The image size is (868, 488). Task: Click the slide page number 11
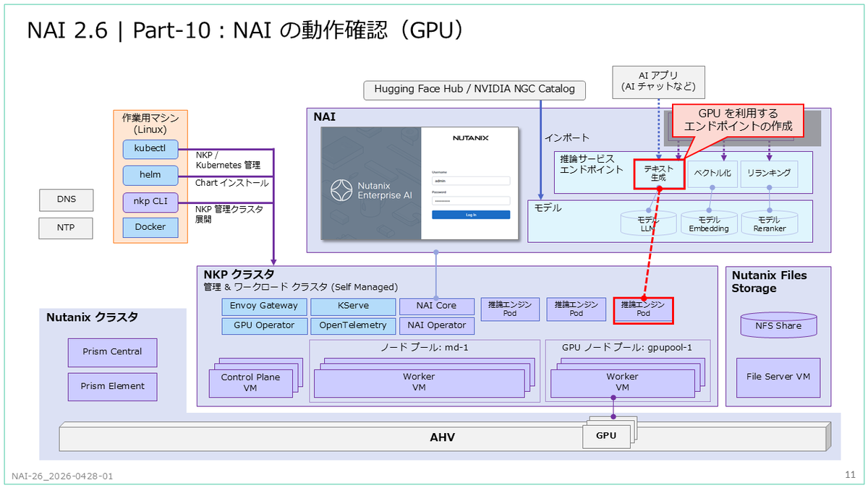pos(850,475)
